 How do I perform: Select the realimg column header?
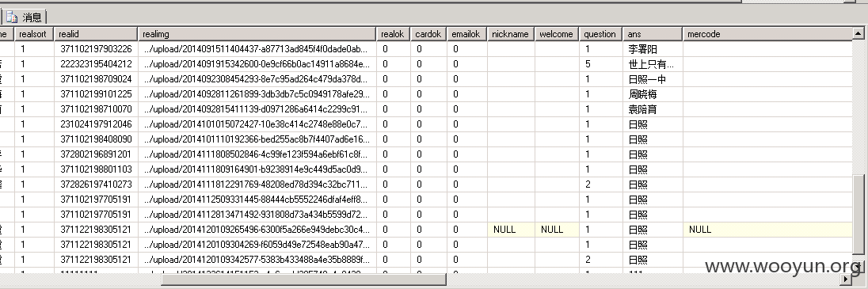257,34
